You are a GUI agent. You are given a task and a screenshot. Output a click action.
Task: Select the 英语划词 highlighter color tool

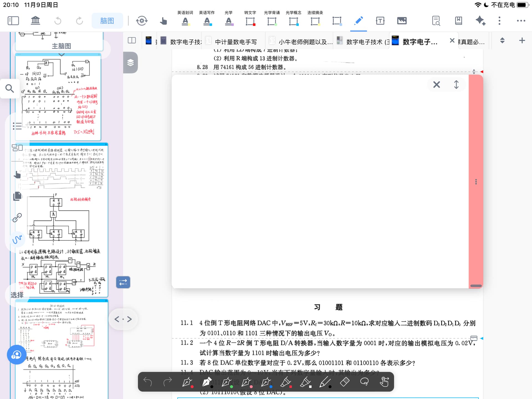pyautogui.click(x=185, y=21)
